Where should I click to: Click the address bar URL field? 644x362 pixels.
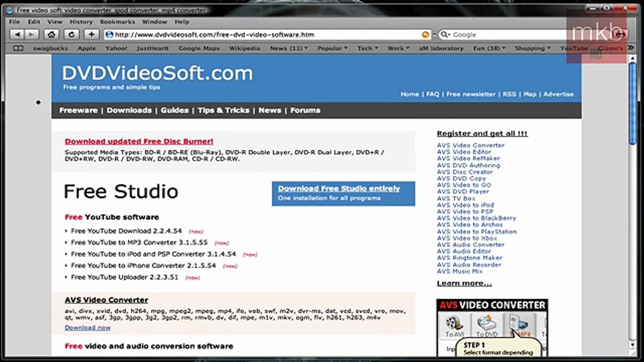[267, 35]
